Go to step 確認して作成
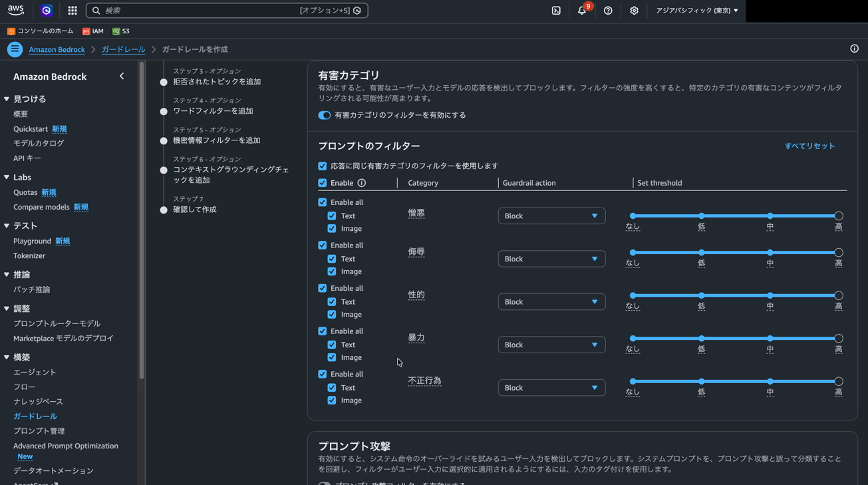This screenshot has width=868, height=485. tap(195, 210)
